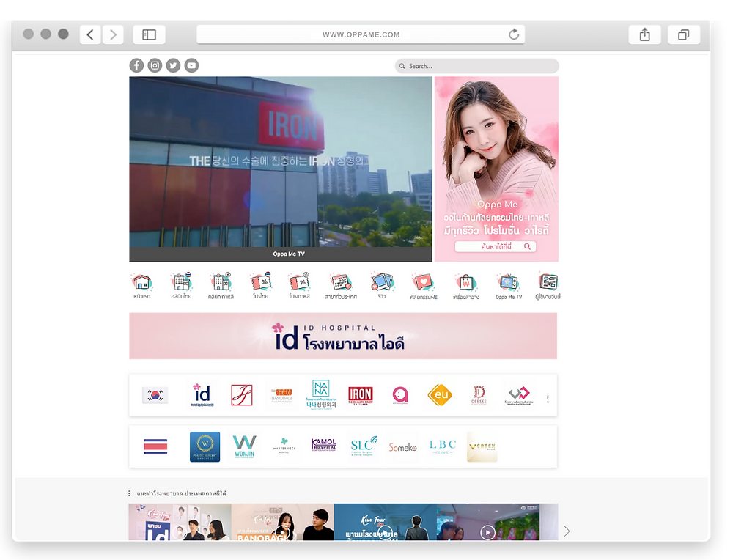Click the Oppa Me pink side banner
Screen dimensions: 733x560
(x=496, y=169)
